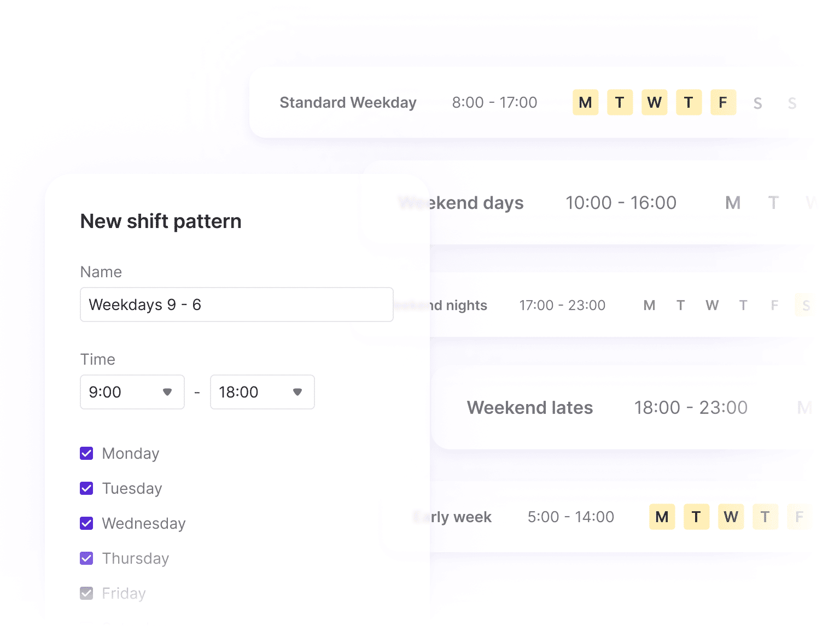The height and width of the screenshot is (643, 840).
Task: Toggle the Thursday checkbox
Action: click(86, 558)
